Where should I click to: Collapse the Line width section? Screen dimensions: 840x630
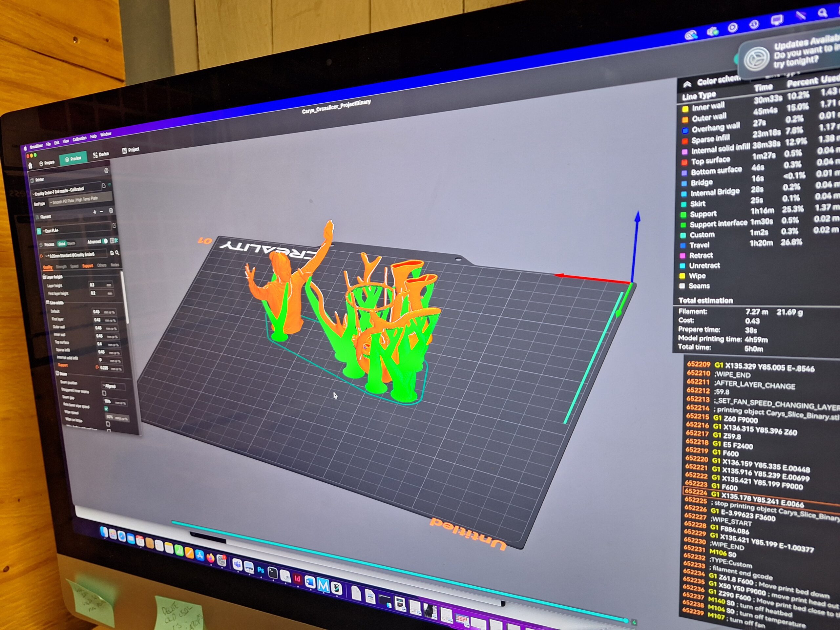click(x=55, y=303)
